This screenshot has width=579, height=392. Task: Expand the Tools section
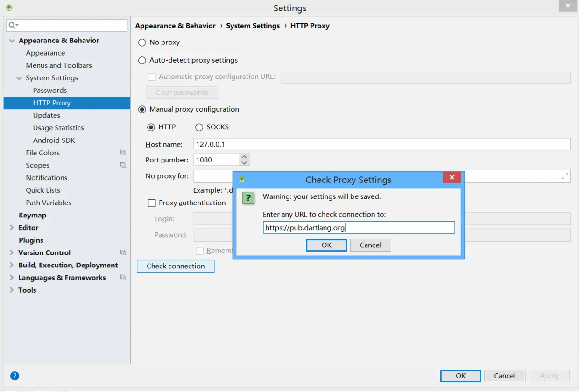(x=12, y=290)
